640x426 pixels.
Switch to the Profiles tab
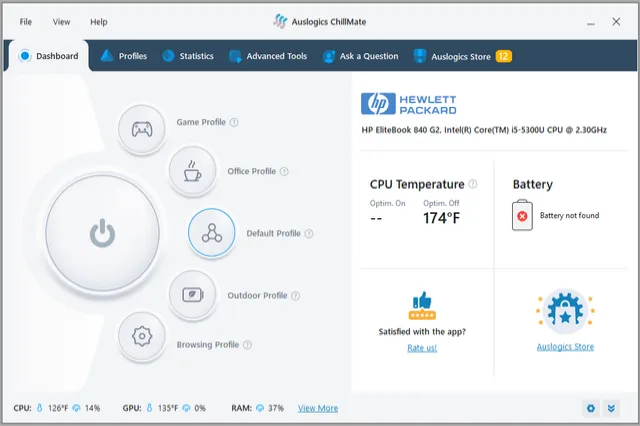124,56
